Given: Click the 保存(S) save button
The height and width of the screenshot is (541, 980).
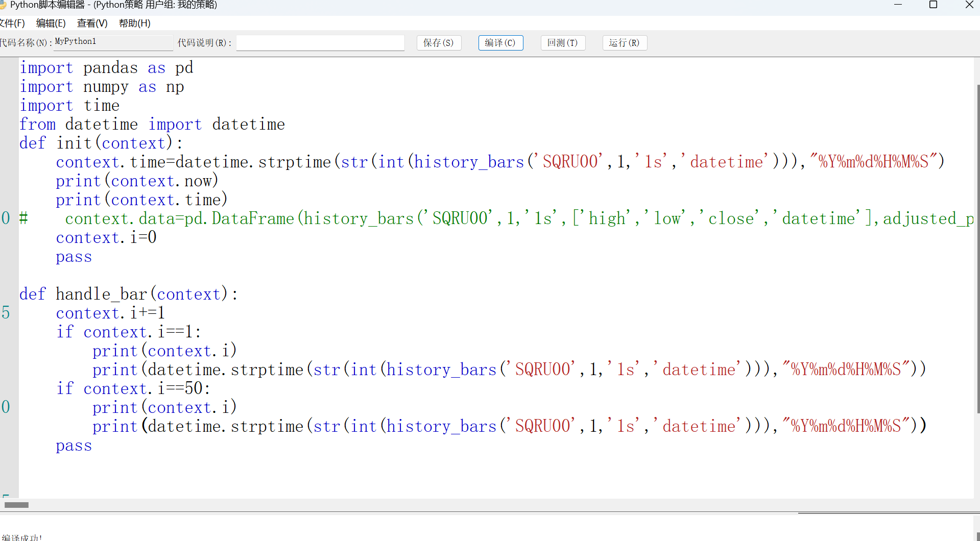Looking at the screenshot, I should pos(439,43).
